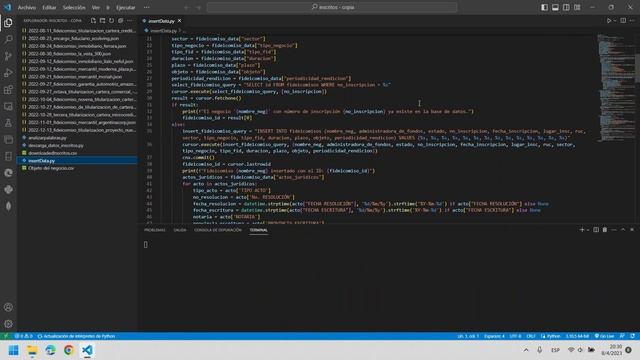The image size is (640, 360).
Task: Change end of line via CRLF
Action: [x=531, y=336]
